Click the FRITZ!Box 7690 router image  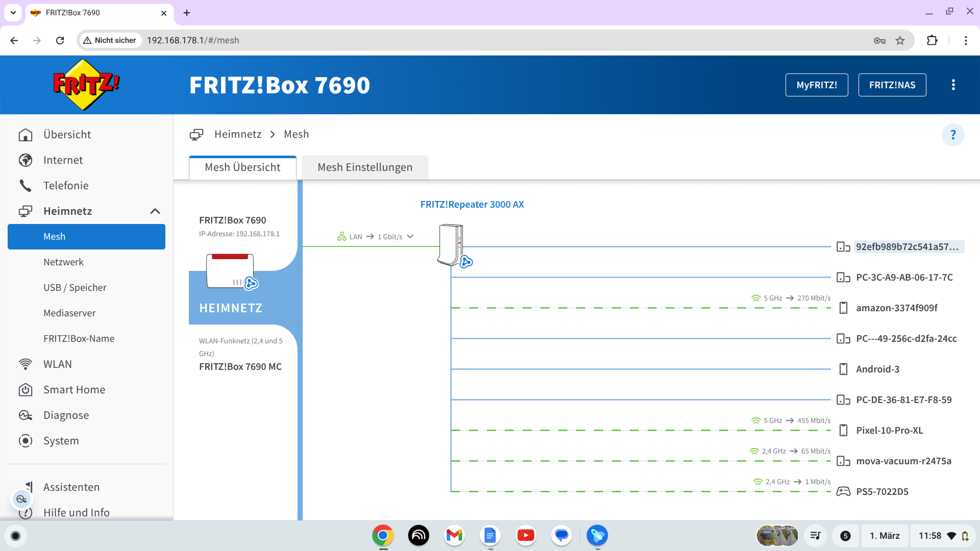point(230,270)
